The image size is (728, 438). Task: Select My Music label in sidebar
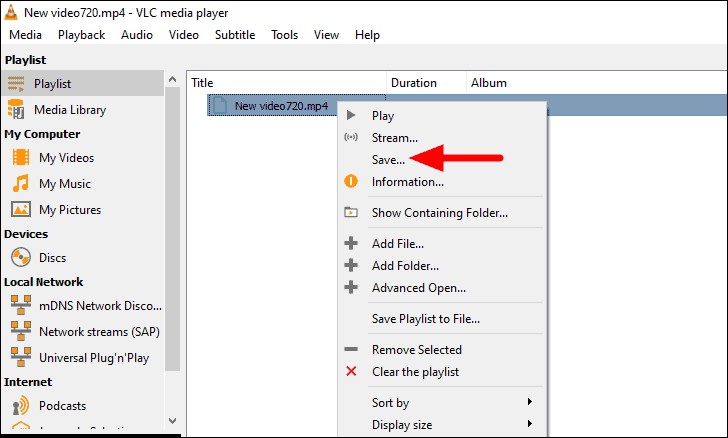(65, 184)
